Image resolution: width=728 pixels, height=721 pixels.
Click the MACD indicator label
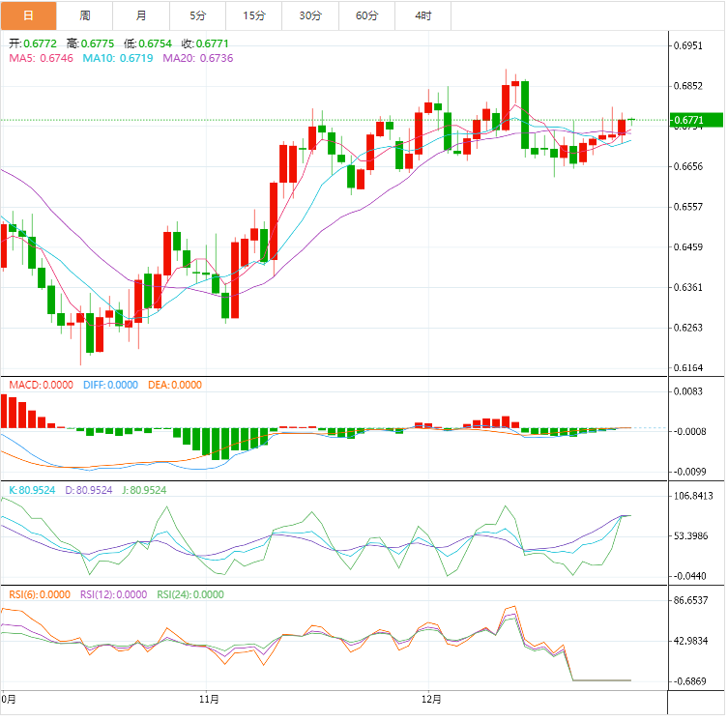click(x=41, y=385)
